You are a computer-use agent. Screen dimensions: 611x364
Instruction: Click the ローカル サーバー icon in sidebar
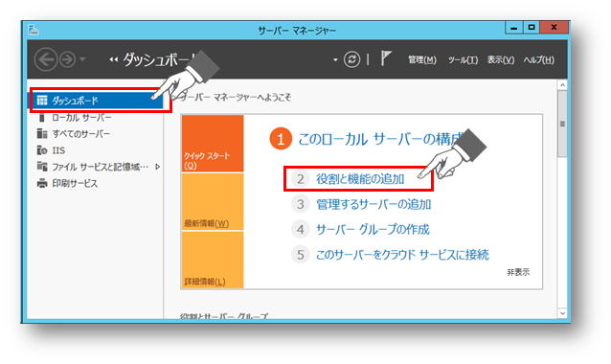pos(42,117)
